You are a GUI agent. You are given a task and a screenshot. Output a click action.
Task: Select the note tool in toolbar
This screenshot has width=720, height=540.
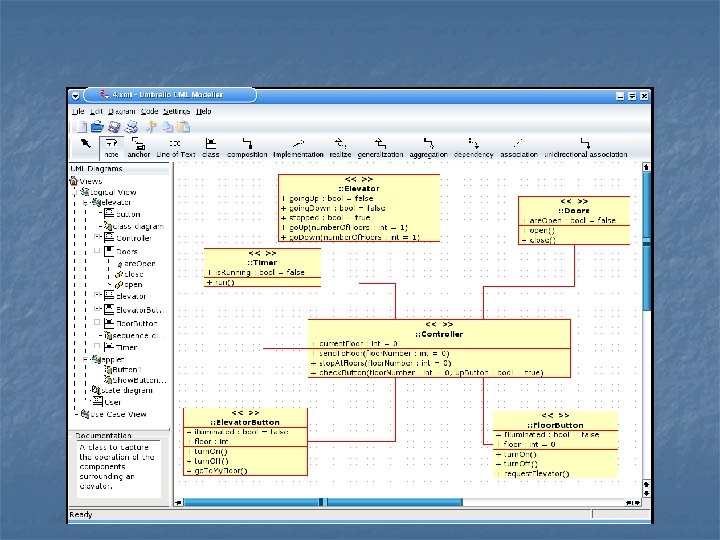111,144
